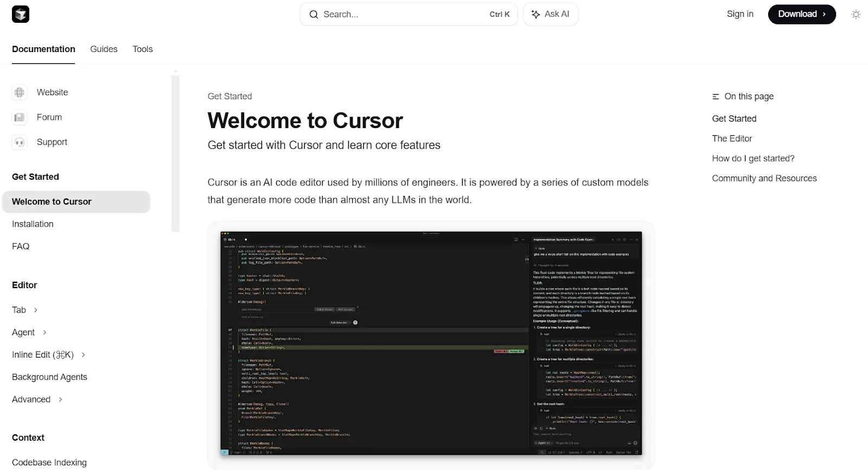
Task: Open the Forum link in sidebar
Action: tap(49, 117)
